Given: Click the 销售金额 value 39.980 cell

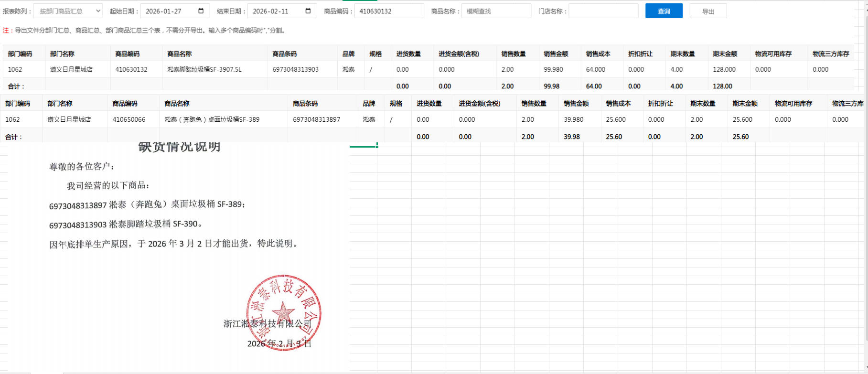Looking at the screenshot, I should (573, 120).
